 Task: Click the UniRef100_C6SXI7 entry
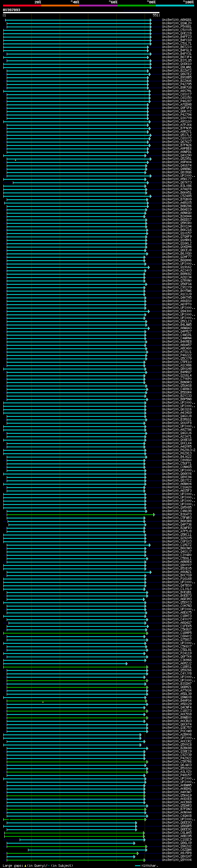[176, 94]
